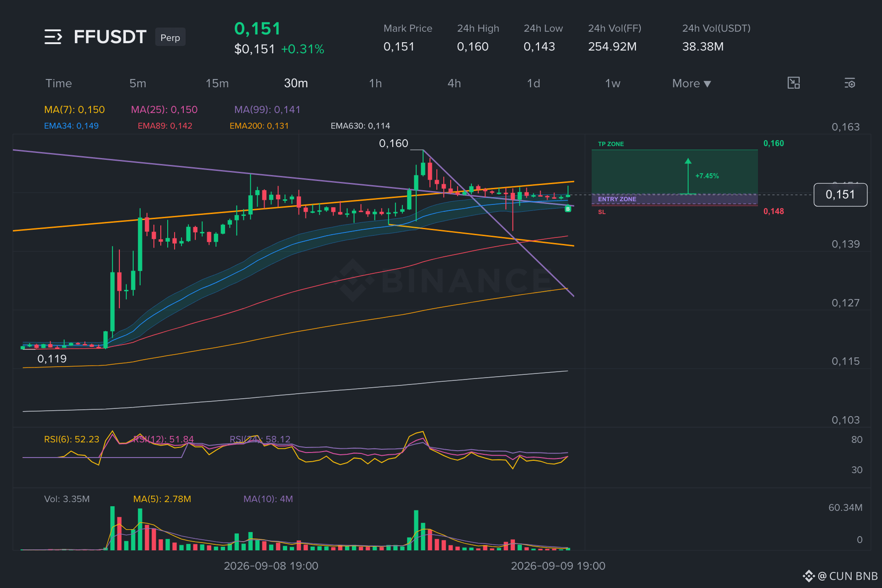The height and width of the screenshot is (588, 882).
Task: Click the green B buy marker on chart
Action: click(x=568, y=209)
